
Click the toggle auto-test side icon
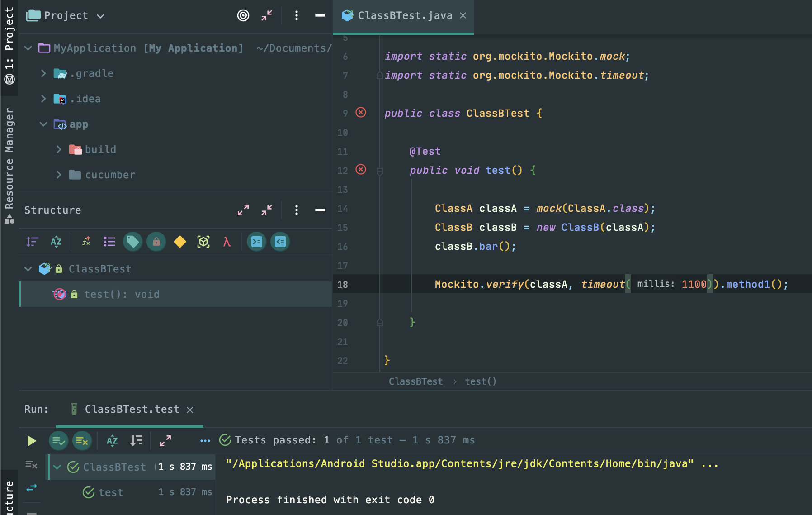pyautogui.click(x=32, y=488)
